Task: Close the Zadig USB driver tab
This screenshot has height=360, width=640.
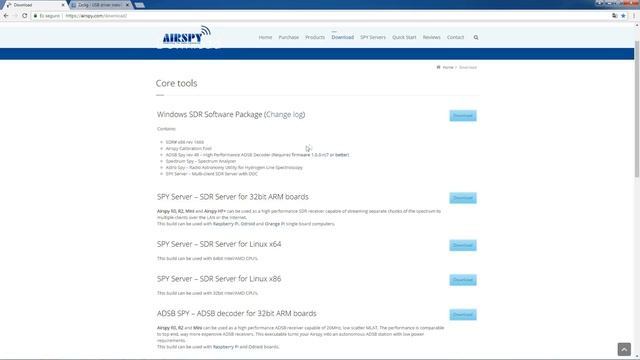Action: tap(127, 5)
